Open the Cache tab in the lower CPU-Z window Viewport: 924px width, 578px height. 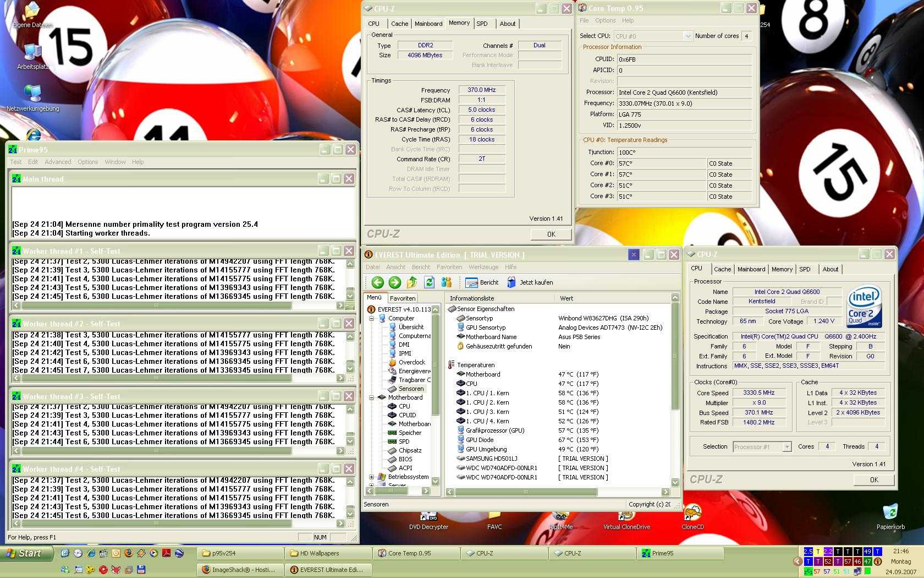[x=722, y=269]
